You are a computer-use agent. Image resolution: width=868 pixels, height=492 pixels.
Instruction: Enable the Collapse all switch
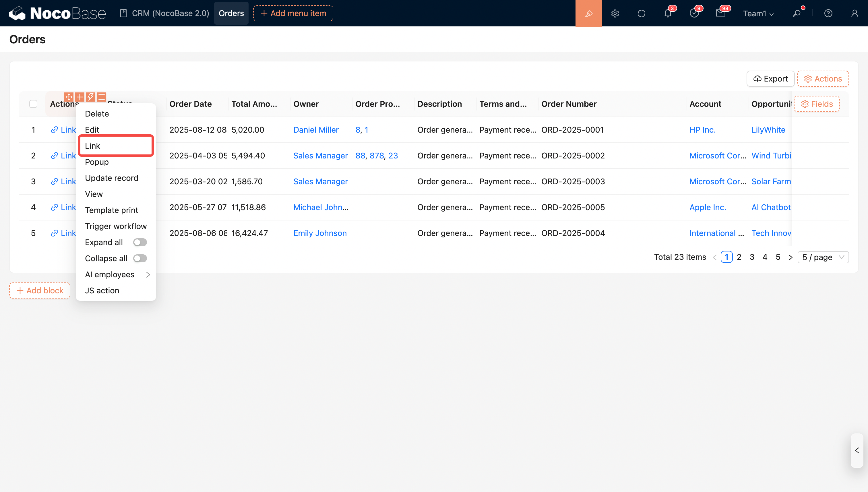click(140, 259)
